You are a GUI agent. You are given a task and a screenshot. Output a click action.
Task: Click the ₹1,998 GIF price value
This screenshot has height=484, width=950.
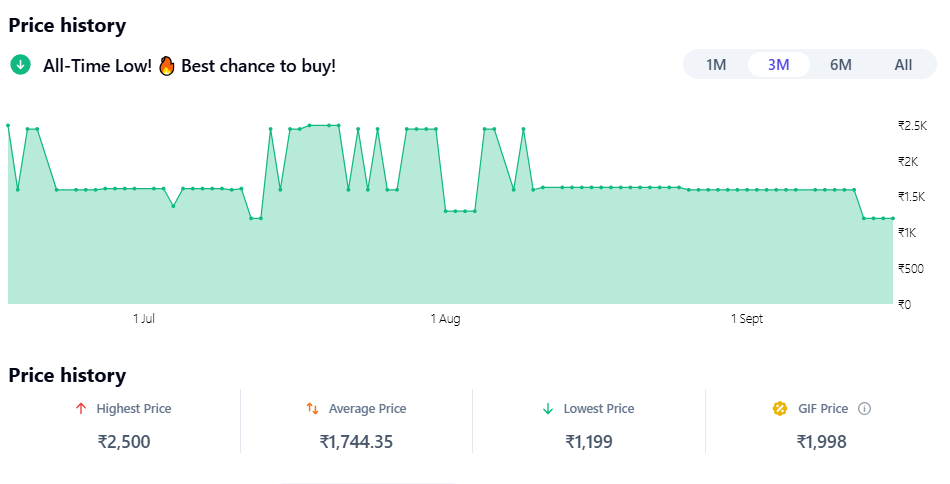[821, 441]
